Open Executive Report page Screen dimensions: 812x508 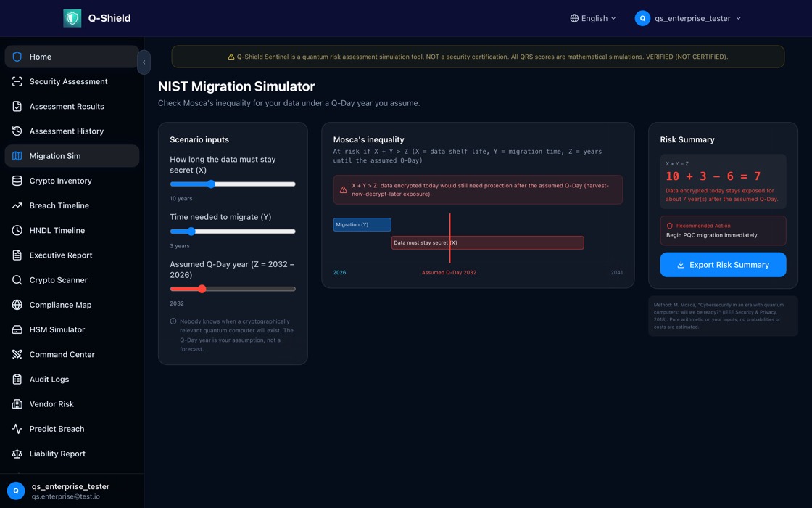point(72,255)
